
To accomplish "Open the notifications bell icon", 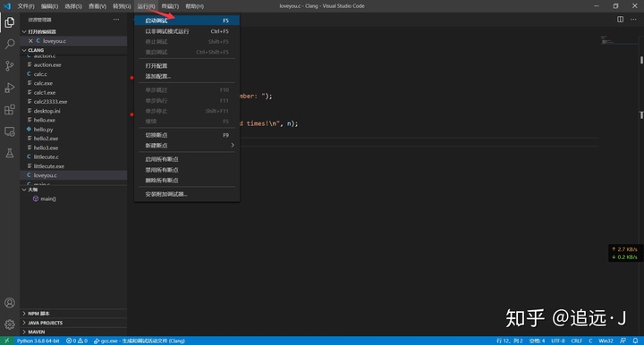I will [x=635, y=341].
